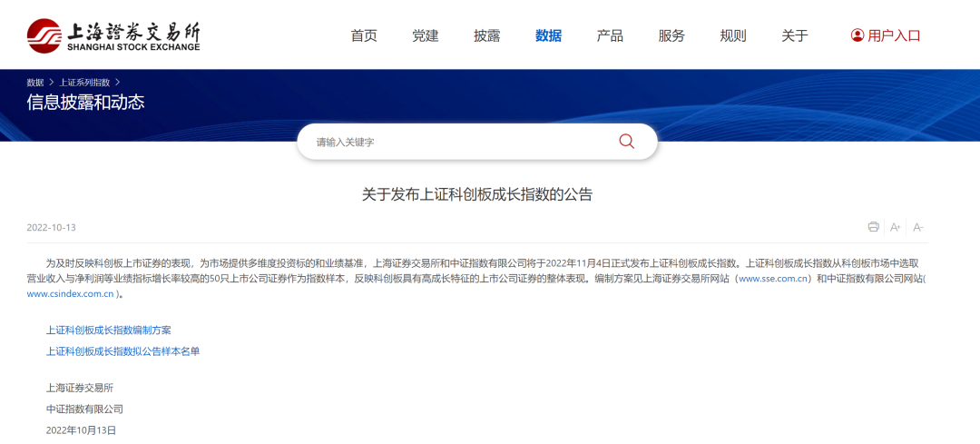Increase font size with A+ icon
Image resolution: width=980 pixels, height=444 pixels.
895,227
